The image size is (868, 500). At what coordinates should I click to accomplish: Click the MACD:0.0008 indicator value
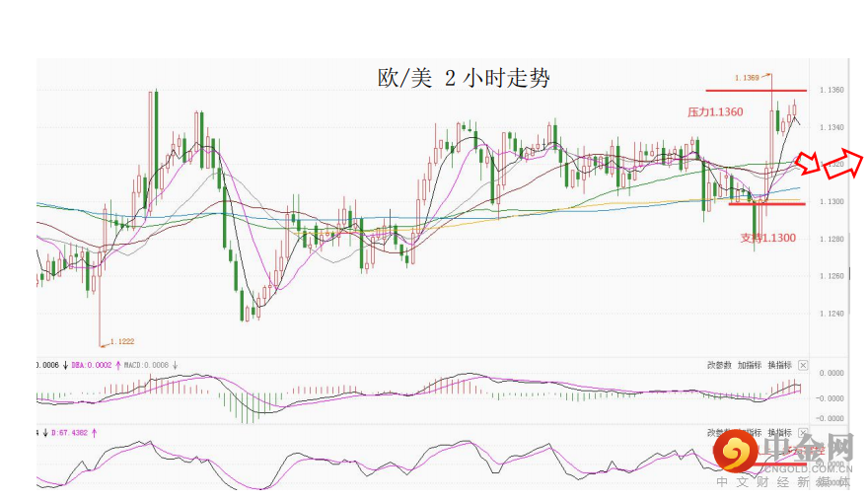[146, 365]
